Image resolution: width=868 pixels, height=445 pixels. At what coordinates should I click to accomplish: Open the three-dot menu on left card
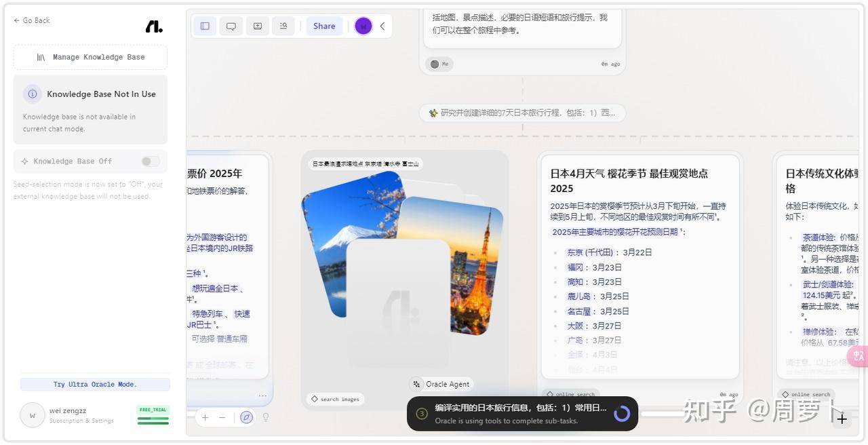pos(262,395)
